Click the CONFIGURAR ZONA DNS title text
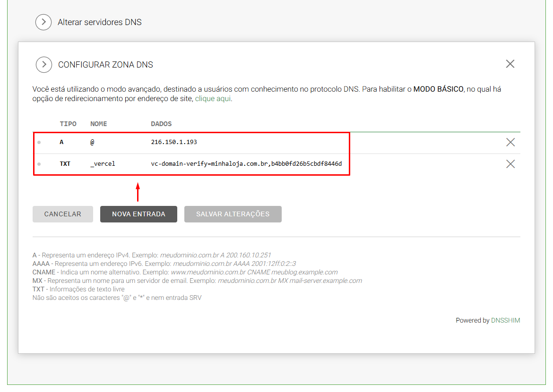Image resolution: width=553 pixels, height=392 pixels. [105, 65]
